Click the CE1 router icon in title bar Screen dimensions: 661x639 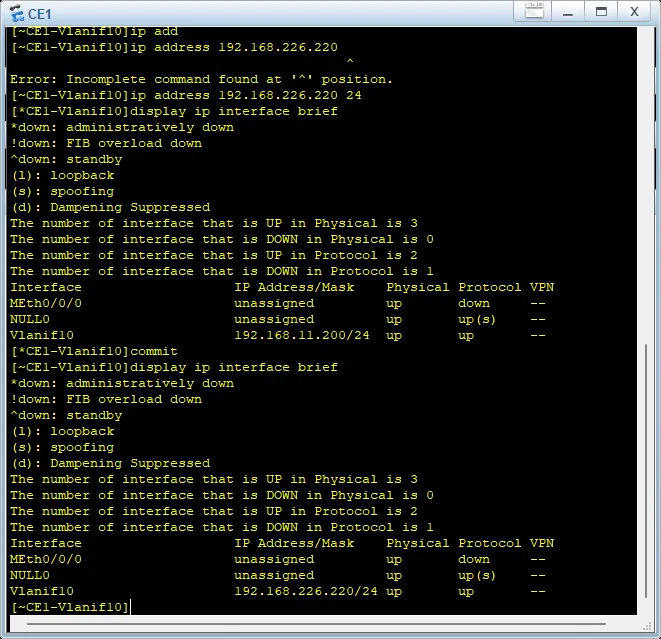17,13
